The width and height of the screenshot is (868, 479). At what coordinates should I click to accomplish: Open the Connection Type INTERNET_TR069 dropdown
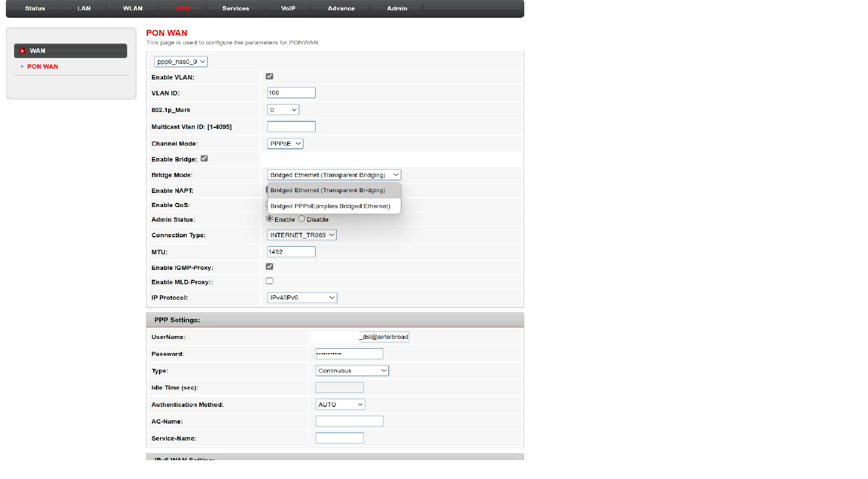coord(302,235)
